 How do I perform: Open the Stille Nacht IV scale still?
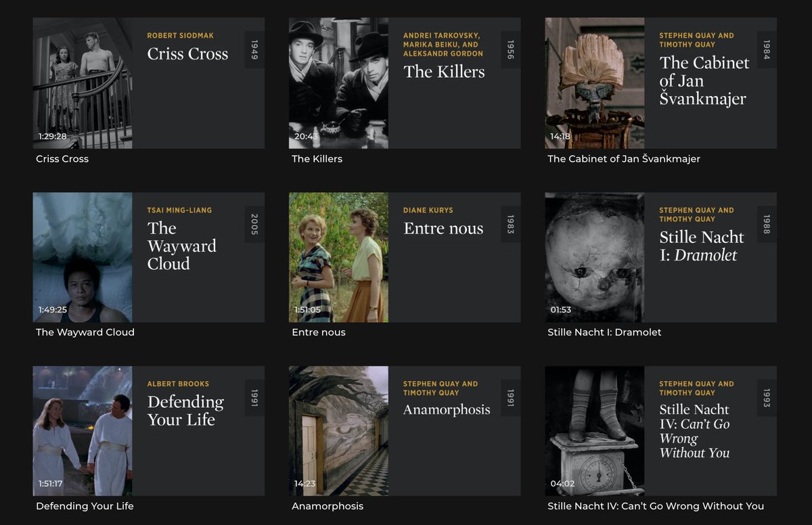click(595, 431)
